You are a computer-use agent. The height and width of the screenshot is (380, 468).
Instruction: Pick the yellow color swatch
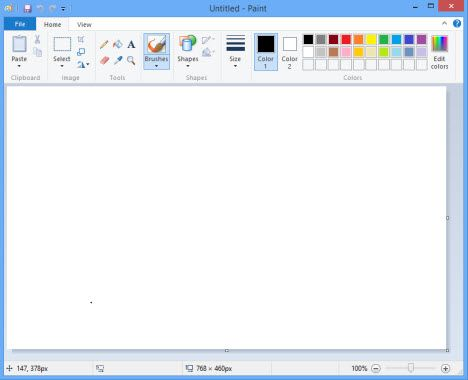point(371,39)
